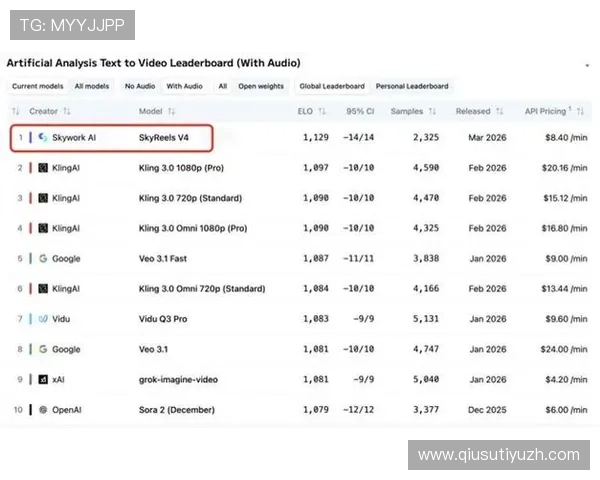Open the Kling 3.0 1080p (Pro) model

point(181,168)
